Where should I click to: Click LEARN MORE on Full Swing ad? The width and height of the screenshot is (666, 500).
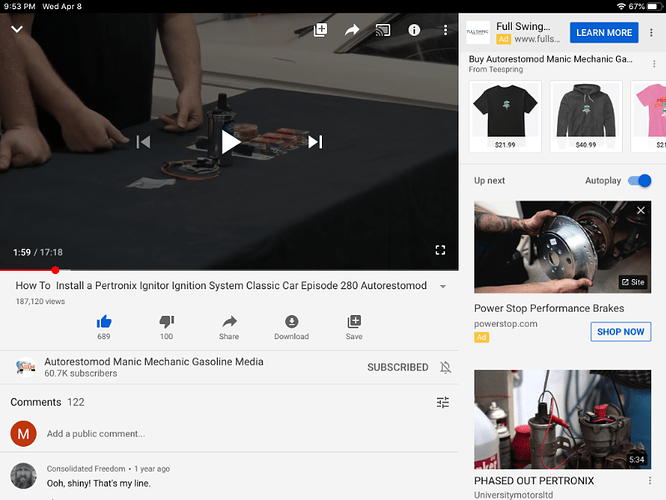tap(604, 33)
